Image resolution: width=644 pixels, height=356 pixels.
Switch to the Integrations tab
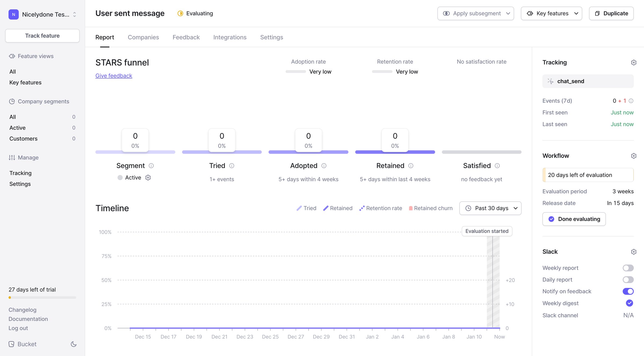230,37
